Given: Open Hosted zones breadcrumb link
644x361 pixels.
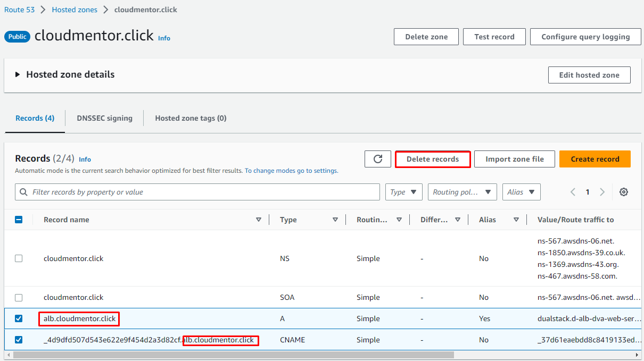Looking at the screenshot, I should coord(75,10).
